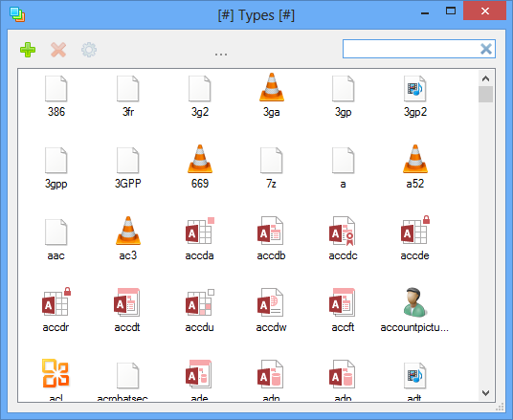
Task: Select the accde locked Access icon
Action: pyautogui.click(x=415, y=230)
